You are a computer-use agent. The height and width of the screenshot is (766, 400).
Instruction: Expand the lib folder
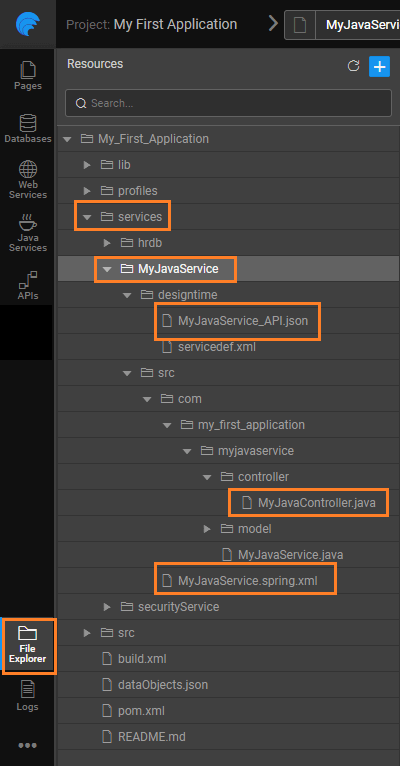(87, 165)
